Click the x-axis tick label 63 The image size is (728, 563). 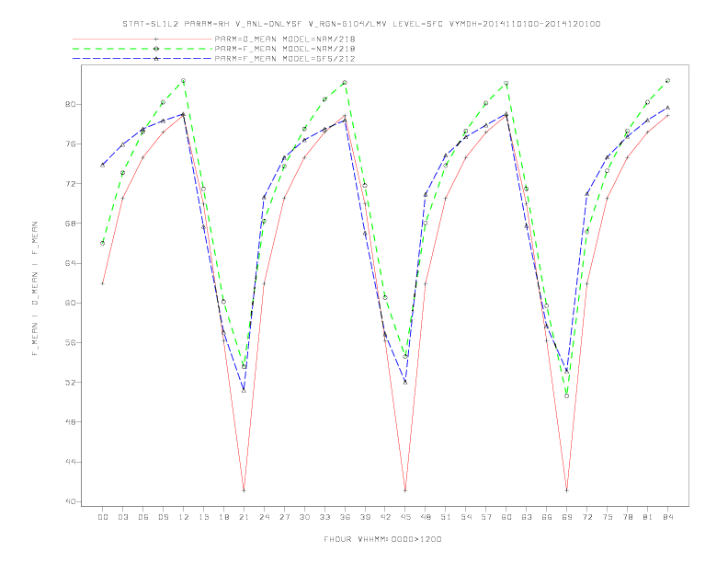click(527, 517)
